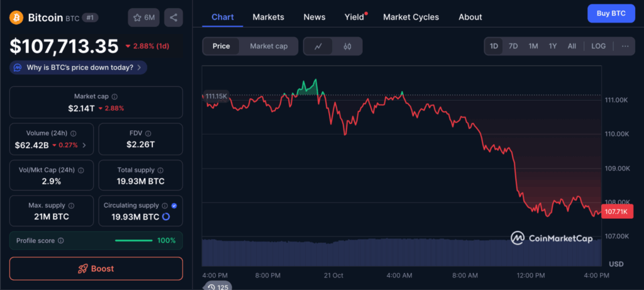The height and width of the screenshot is (290, 644).
Task: Click the Boost rocket button
Action: [96, 269]
